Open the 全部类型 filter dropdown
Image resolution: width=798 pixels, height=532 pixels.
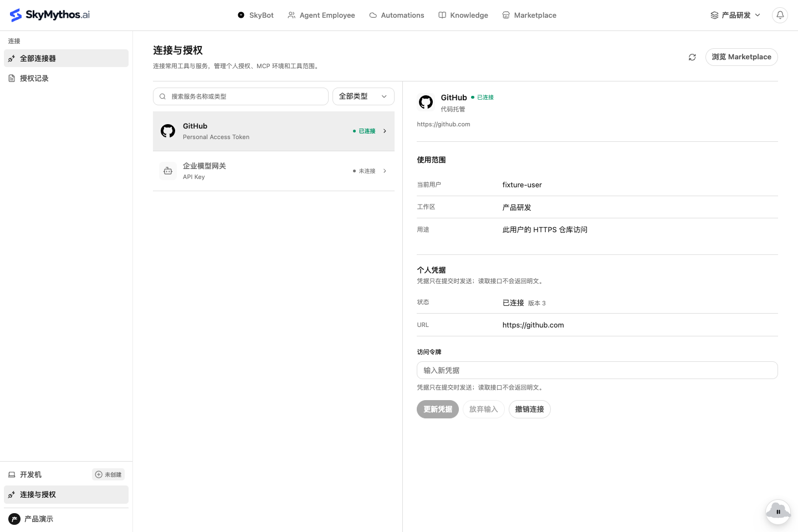pos(363,96)
